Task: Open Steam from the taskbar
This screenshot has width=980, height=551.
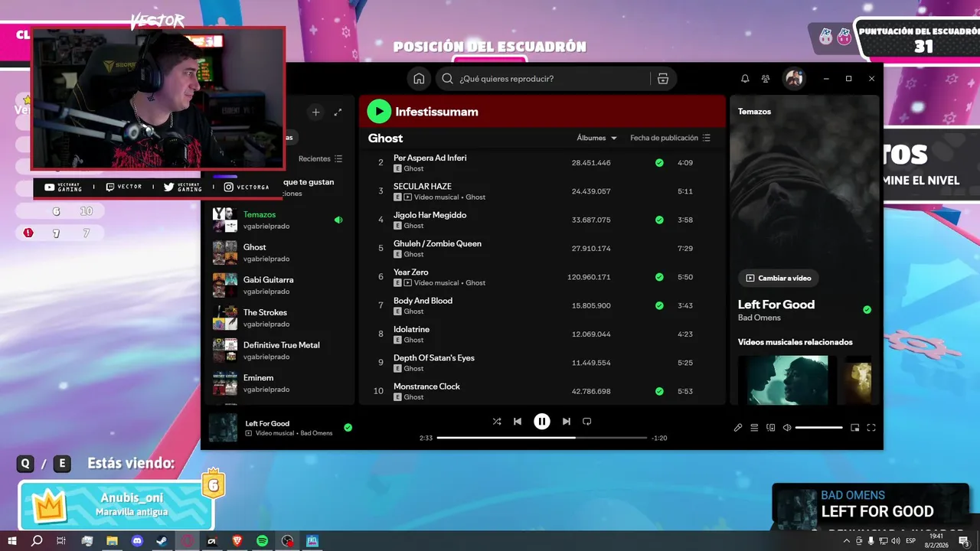Action: (162, 541)
